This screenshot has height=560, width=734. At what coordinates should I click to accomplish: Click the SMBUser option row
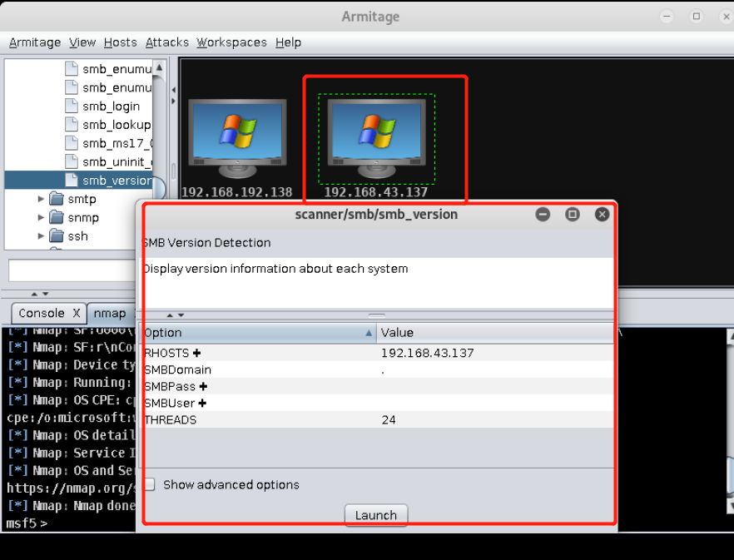point(377,403)
